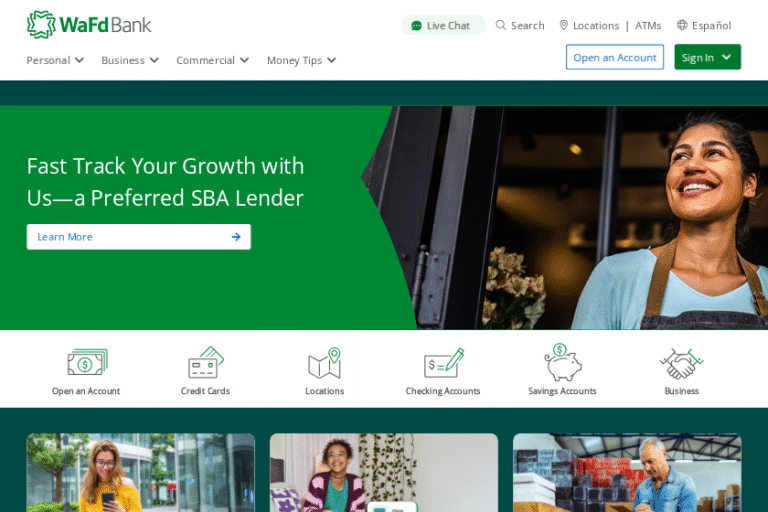Click the WaFd Bank logo
Viewport: 768px width, 512px height.
89,24
